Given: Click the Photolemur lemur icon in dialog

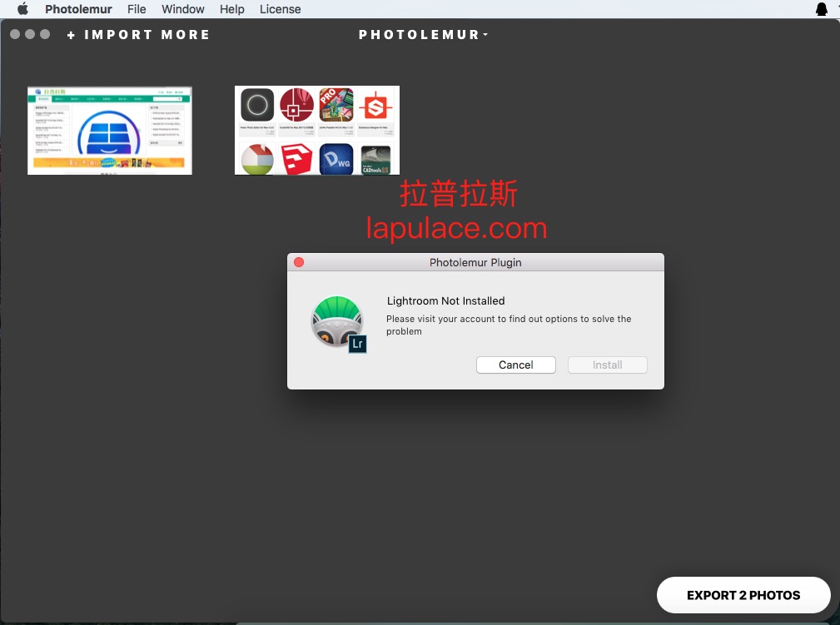Looking at the screenshot, I should 336,320.
